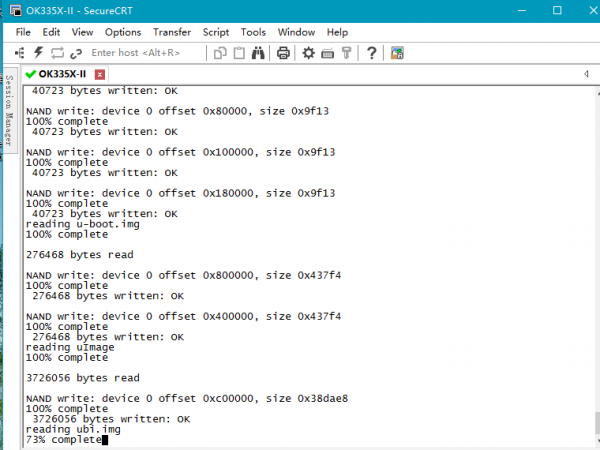Viewport: 600px width, 450px height.
Task: Open the Session Manager toolbar icon
Action: (21, 52)
